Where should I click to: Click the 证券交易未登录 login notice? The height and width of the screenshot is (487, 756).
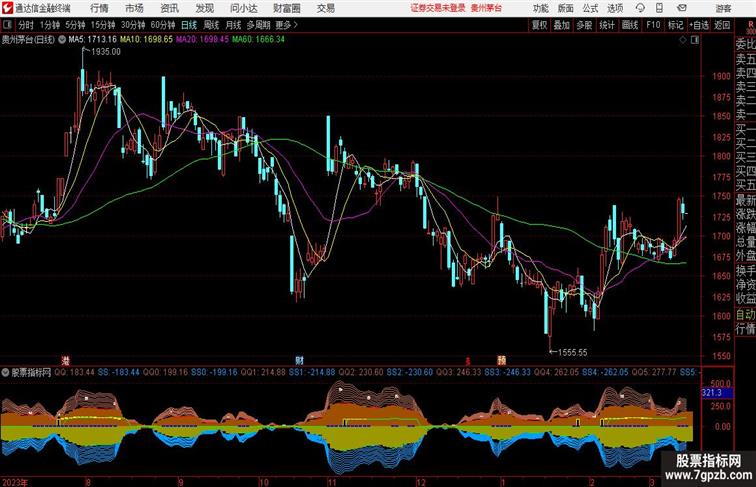438,8
